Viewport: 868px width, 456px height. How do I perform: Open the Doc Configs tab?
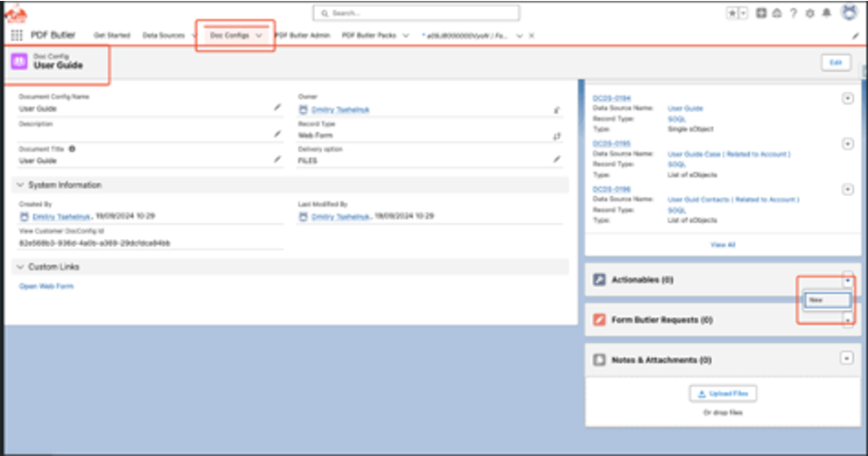pyautogui.click(x=229, y=35)
